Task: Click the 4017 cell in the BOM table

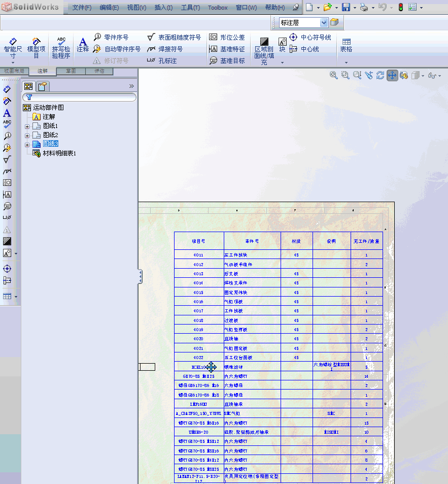Action: [199, 310]
